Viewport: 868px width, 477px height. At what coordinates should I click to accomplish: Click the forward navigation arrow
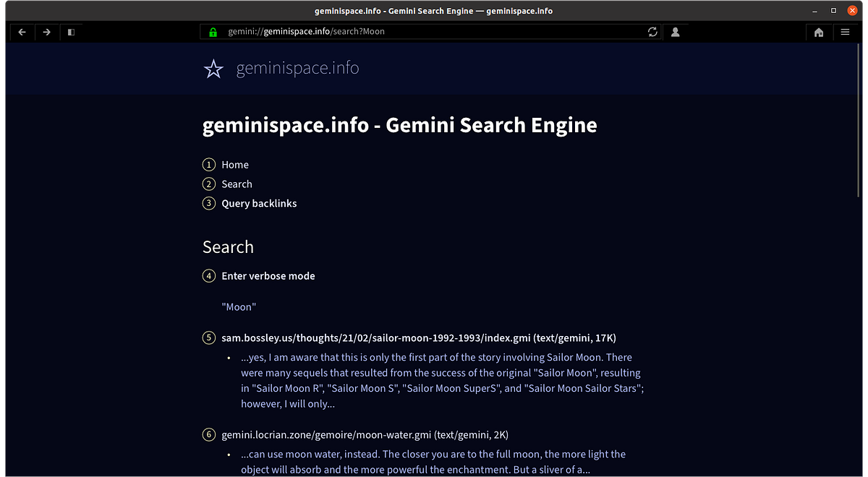click(x=46, y=32)
